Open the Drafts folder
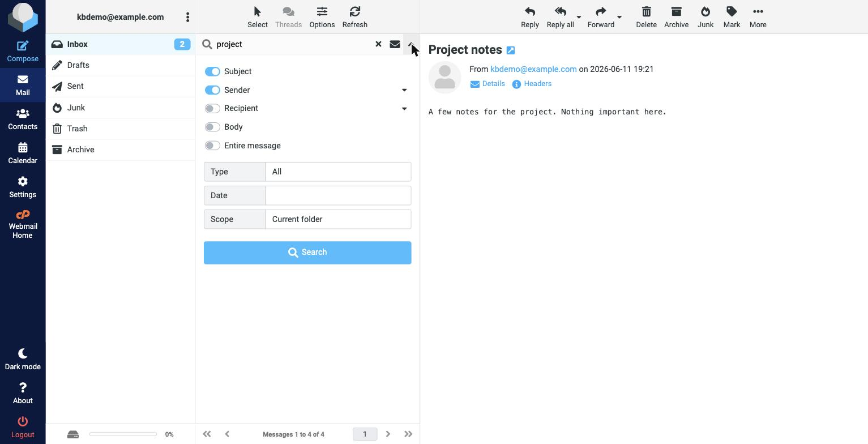 click(120, 65)
